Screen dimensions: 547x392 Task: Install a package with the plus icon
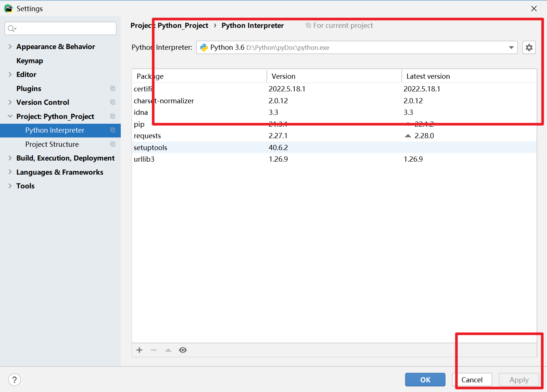(x=139, y=350)
